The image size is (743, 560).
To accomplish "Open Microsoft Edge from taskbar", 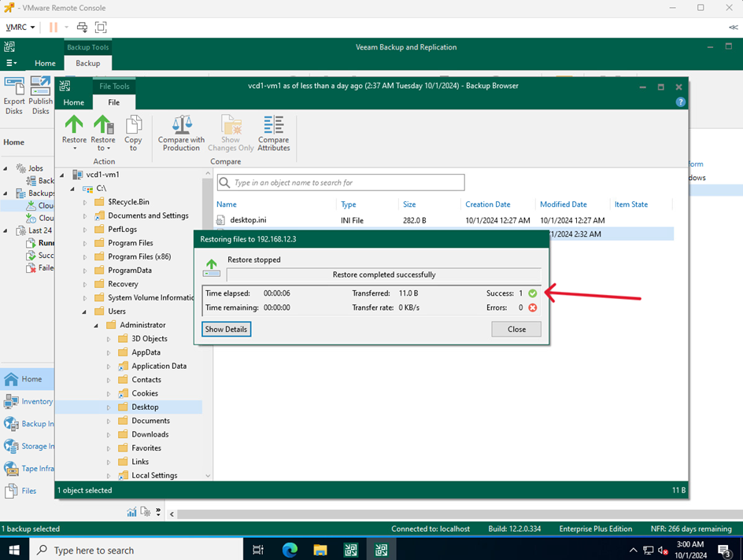I will pos(290,550).
